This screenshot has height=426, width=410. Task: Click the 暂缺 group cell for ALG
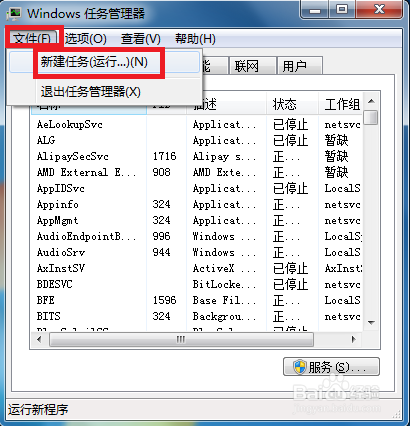tap(337, 140)
